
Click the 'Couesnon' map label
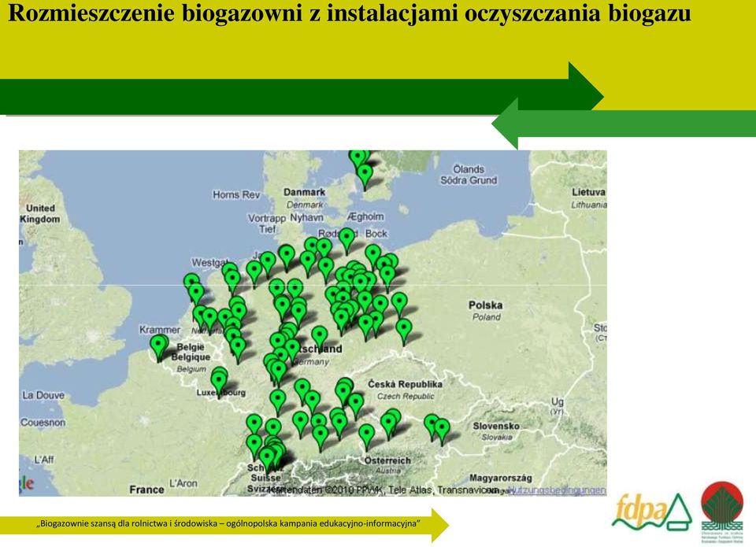43,423
